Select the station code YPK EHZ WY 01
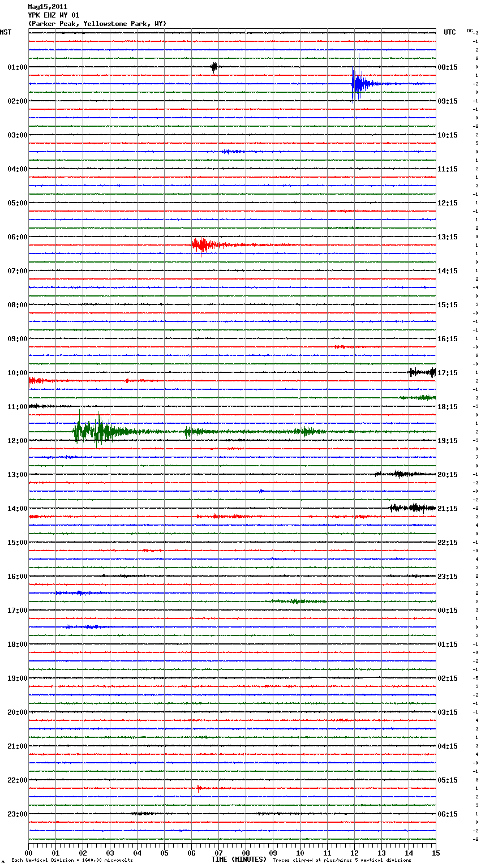 pos(54,15)
